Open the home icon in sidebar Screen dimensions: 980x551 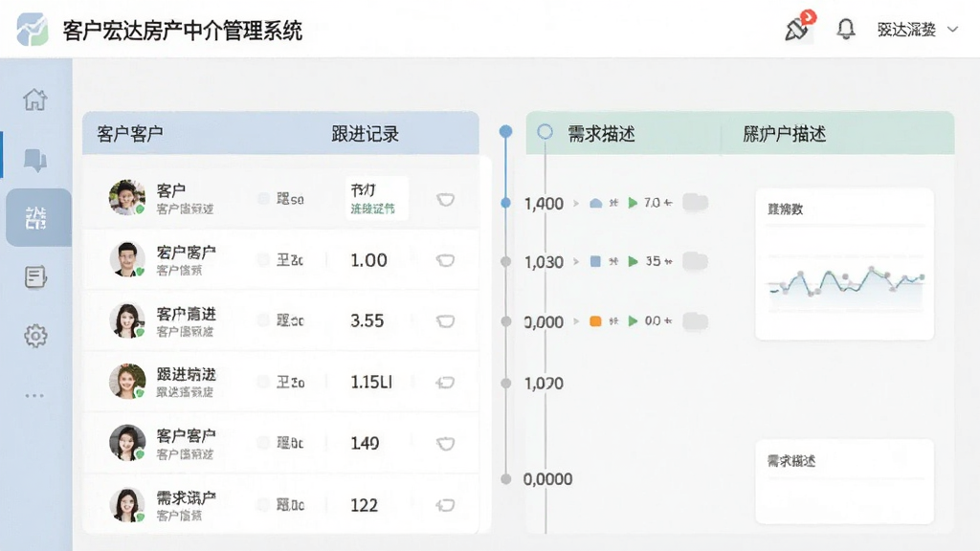[x=35, y=99]
